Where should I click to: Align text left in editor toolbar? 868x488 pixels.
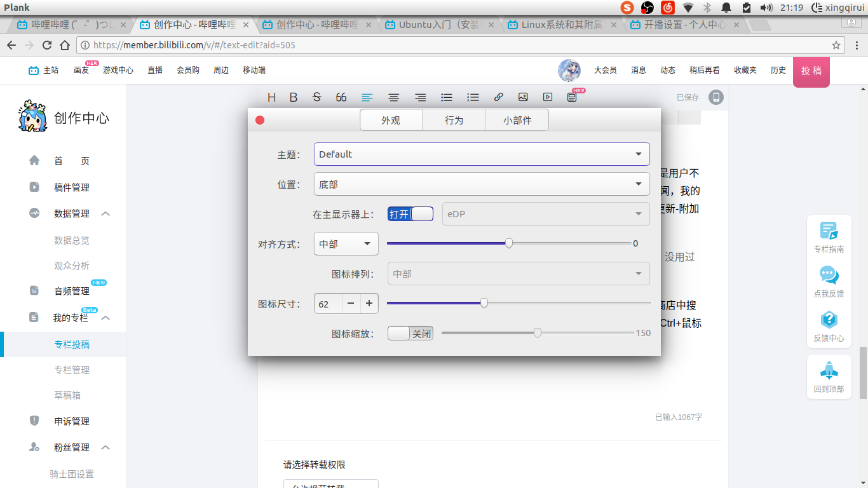coord(367,97)
